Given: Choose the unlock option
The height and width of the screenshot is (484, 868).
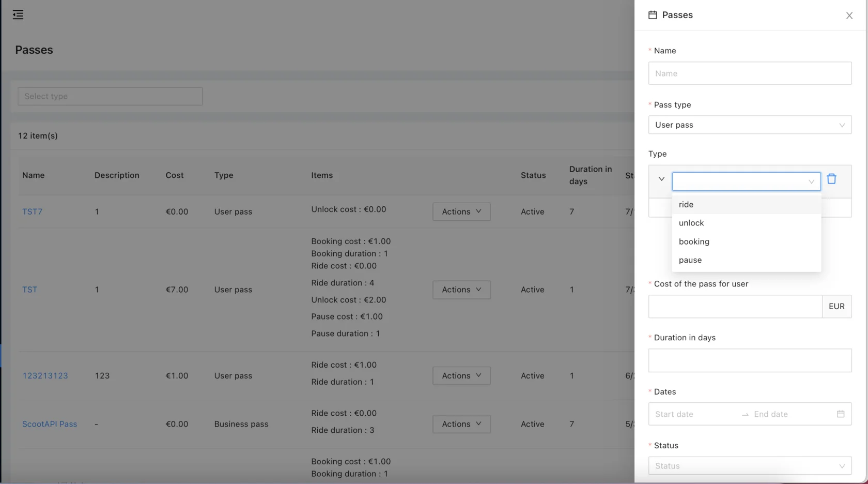Looking at the screenshot, I should point(746,223).
